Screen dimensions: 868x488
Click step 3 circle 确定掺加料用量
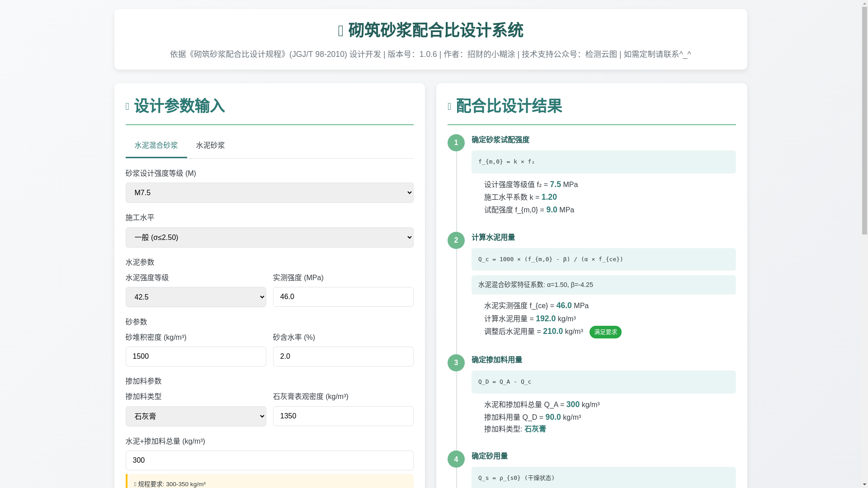click(456, 363)
